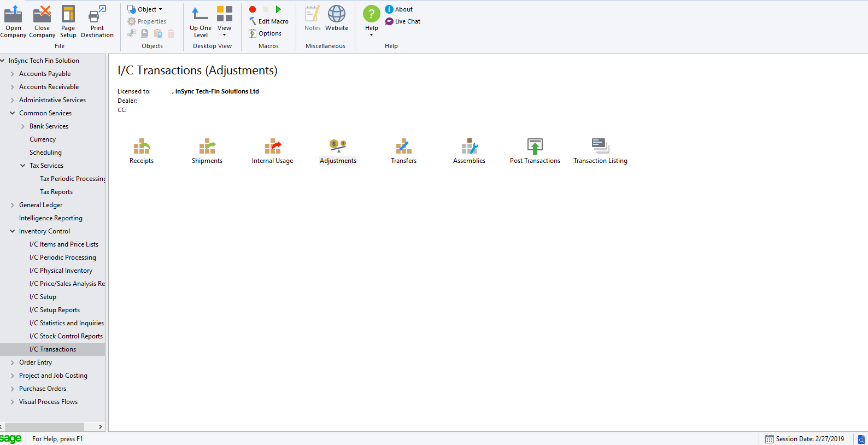The image size is (868, 445).
Task: Go Up One Level
Action: 201,21
